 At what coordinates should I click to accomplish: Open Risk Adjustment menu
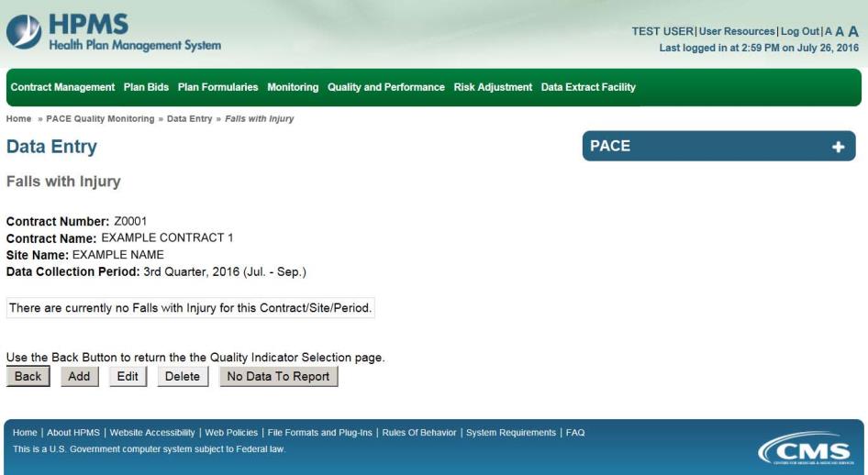(493, 87)
